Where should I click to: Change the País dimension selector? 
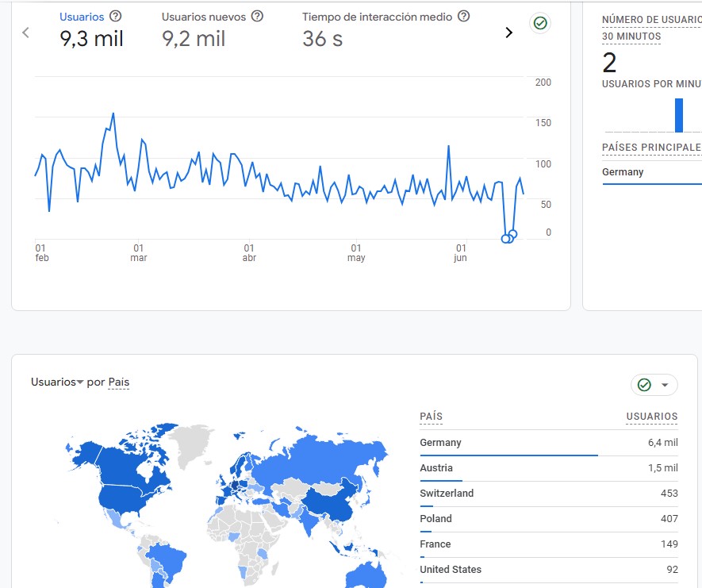tap(119, 382)
